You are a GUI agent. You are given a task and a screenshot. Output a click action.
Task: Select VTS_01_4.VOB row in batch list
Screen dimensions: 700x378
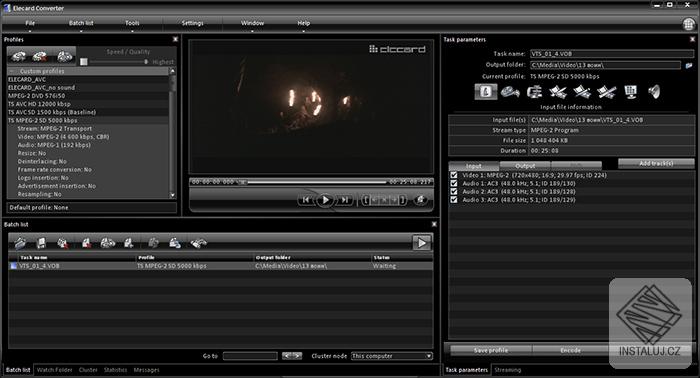(x=221, y=266)
